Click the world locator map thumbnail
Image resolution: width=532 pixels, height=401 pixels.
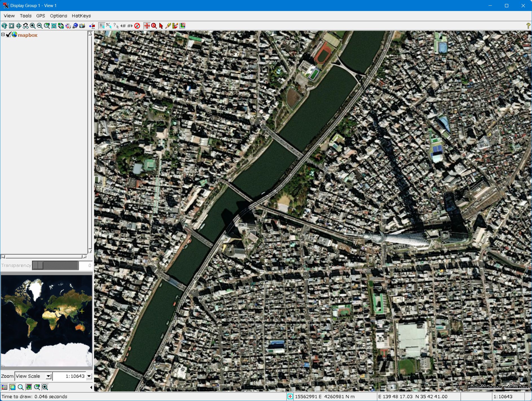click(x=47, y=321)
